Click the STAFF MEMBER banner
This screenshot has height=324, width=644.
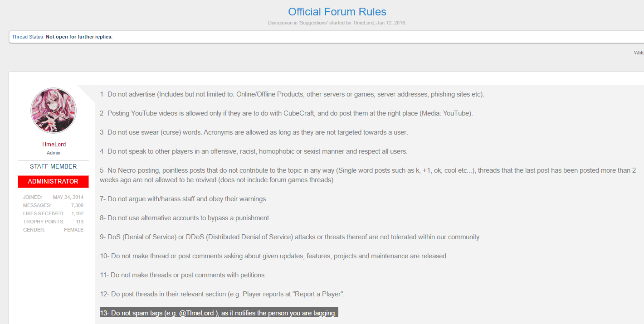[54, 166]
